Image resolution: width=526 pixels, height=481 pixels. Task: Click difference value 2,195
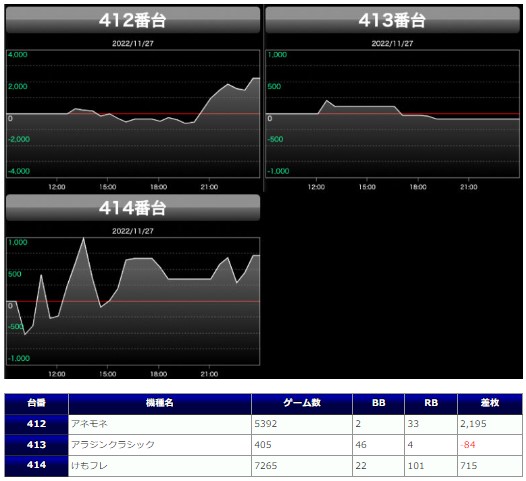473,424
